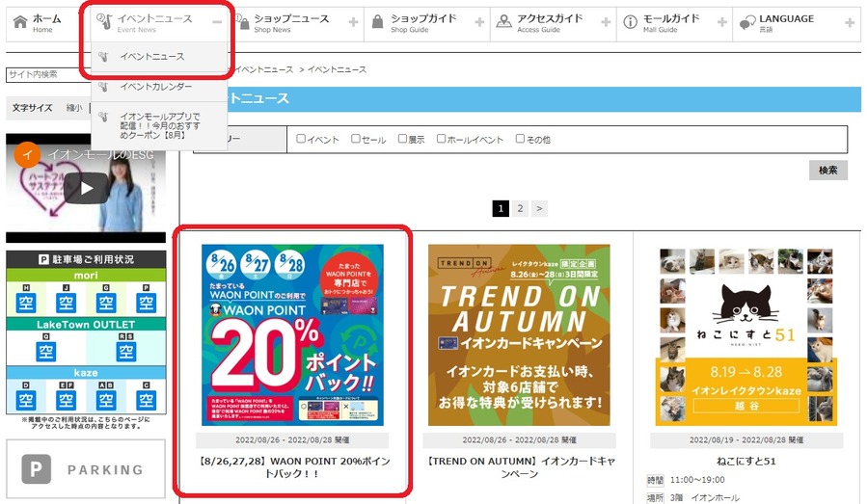Open the モールガイド Mall Guide menu
The height and width of the screenshot is (504, 868).
[x=671, y=23]
